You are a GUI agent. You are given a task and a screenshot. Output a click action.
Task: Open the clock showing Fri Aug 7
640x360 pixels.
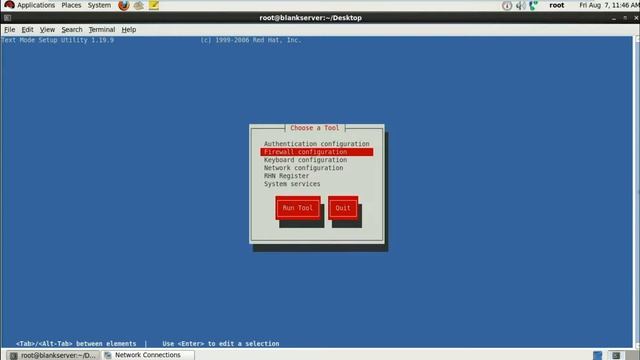(x=609, y=5)
